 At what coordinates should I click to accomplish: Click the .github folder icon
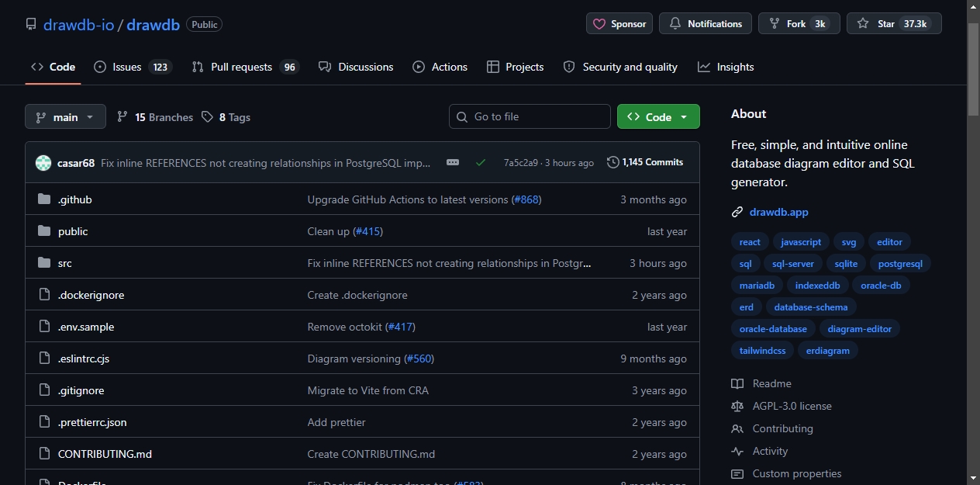click(44, 199)
